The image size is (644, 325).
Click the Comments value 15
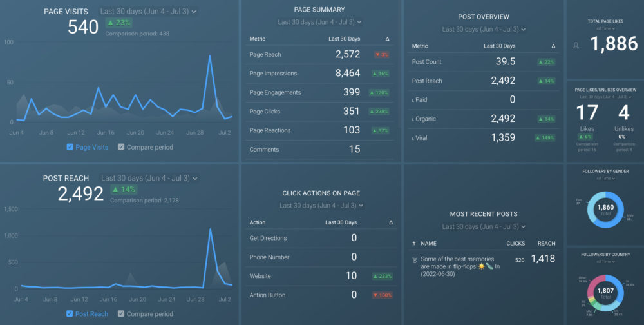tap(354, 150)
